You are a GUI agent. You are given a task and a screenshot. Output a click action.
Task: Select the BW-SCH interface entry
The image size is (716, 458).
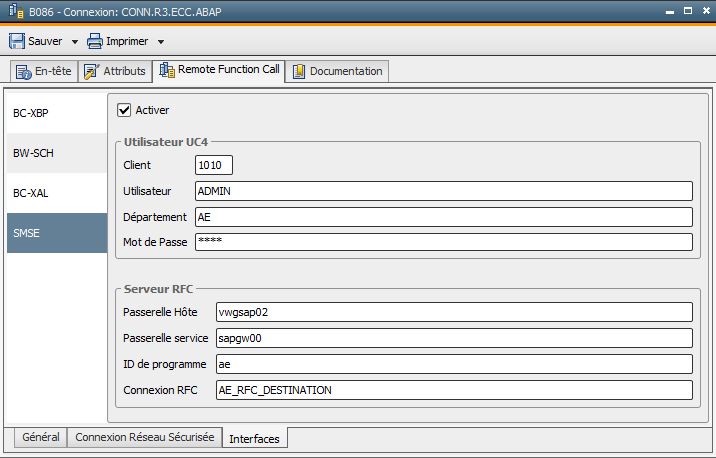pos(57,153)
